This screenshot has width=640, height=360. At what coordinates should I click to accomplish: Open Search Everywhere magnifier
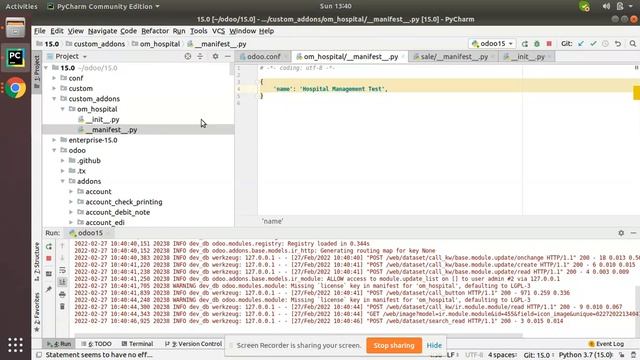point(633,44)
